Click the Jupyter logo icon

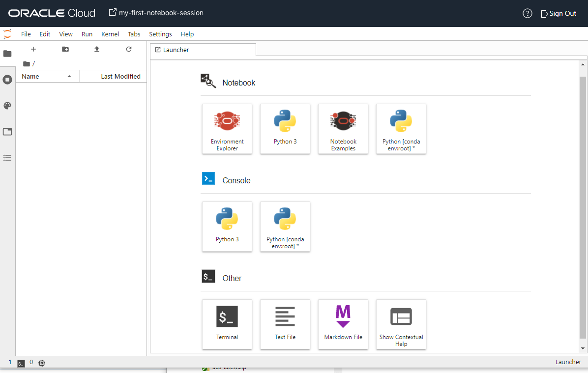pyautogui.click(x=7, y=34)
